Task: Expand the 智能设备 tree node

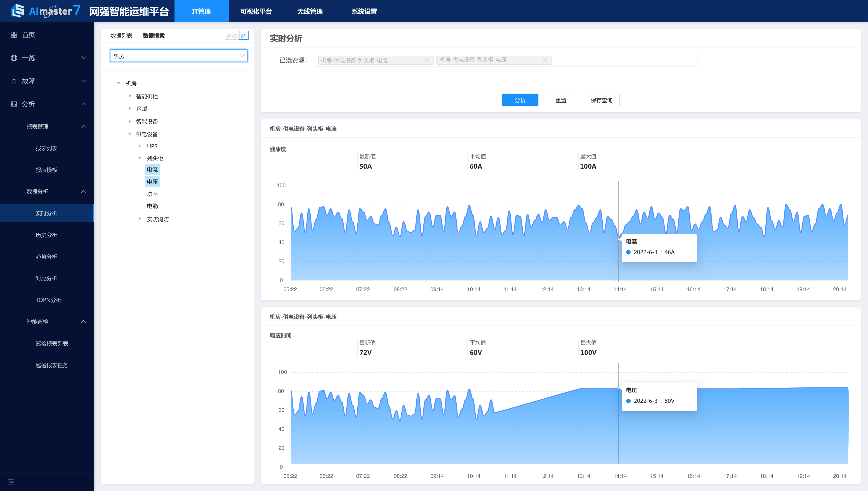Action: (x=130, y=121)
